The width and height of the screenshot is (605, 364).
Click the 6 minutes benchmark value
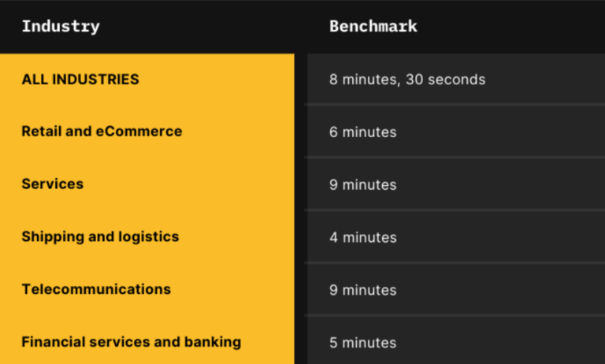click(362, 132)
